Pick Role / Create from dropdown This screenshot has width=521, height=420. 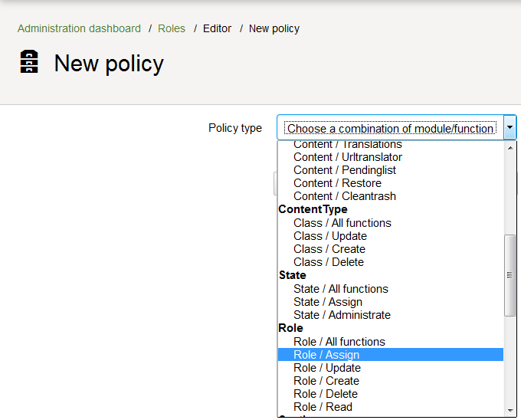coord(391,381)
